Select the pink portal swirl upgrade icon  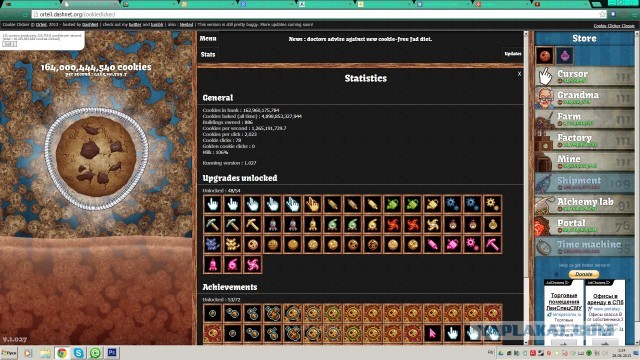tap(253, 264)
